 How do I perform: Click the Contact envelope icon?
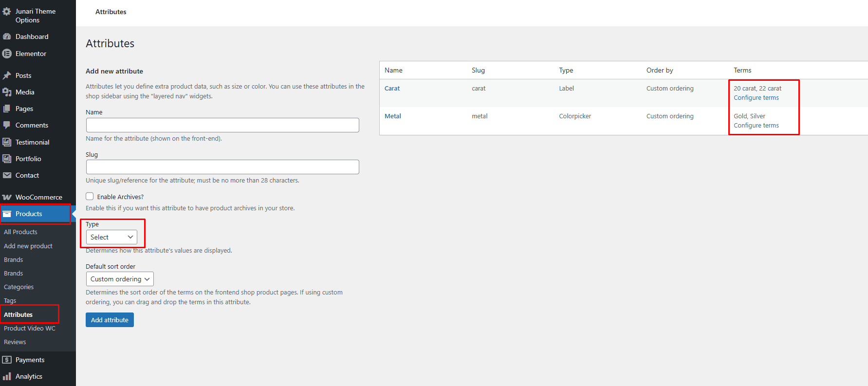click(x=7, y=175)
